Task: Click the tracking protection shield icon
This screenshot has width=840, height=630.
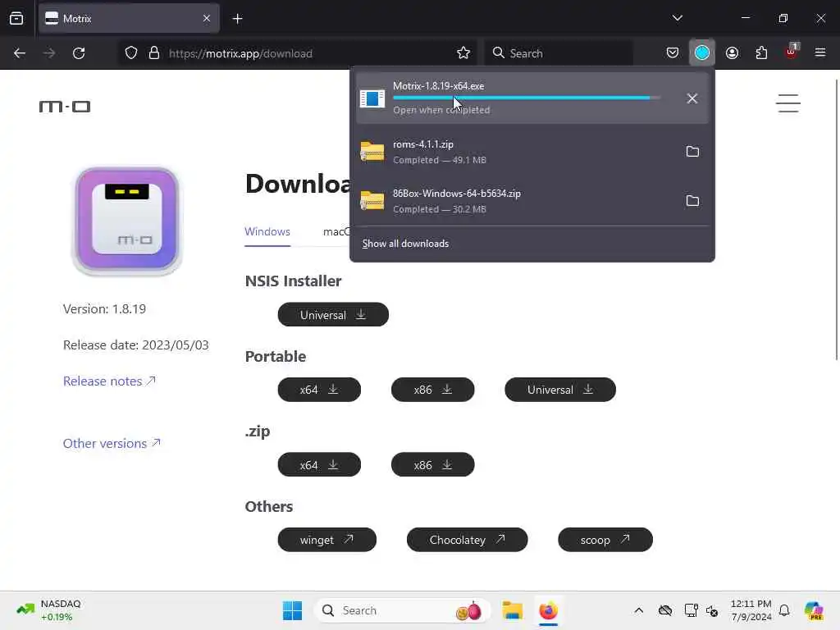Action: tap(131, 53)
